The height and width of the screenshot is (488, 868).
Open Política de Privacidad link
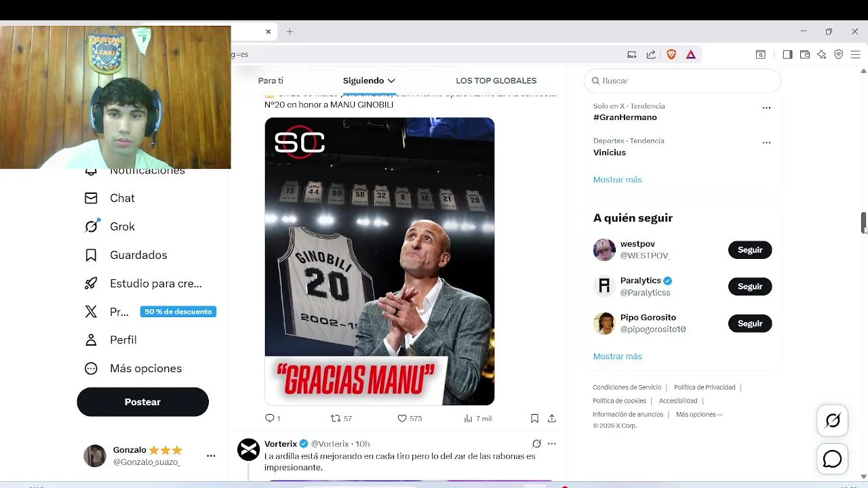pyautogui.click(x=705, y=388)
